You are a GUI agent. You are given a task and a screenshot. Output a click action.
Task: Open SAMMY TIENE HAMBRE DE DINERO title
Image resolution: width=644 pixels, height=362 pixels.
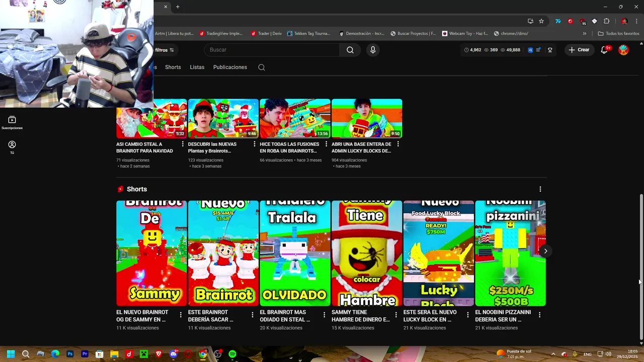tap(361, 316)
